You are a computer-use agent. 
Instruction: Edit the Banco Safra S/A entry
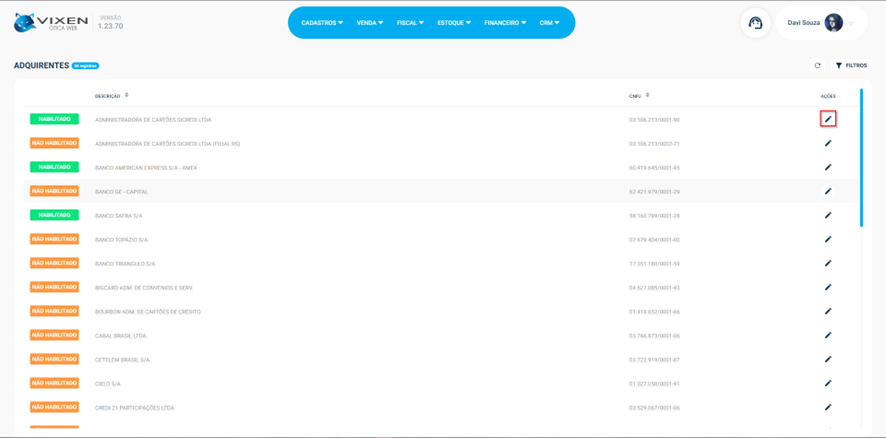[x=828, y=215]
